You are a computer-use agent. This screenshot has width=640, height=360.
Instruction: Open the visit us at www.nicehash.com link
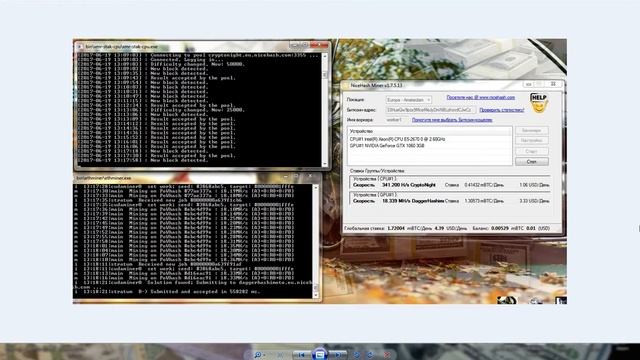pos(480,98)
